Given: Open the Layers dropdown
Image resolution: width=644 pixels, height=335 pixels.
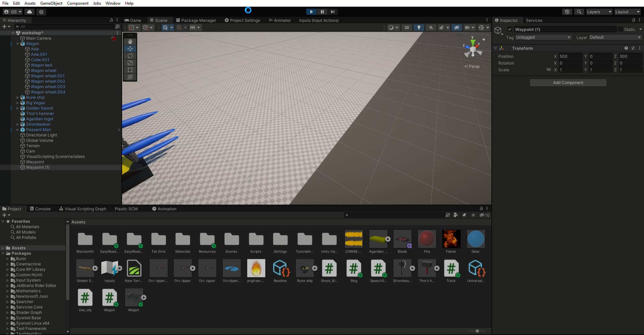Looking at the screenshot, I should pos(599,12).
